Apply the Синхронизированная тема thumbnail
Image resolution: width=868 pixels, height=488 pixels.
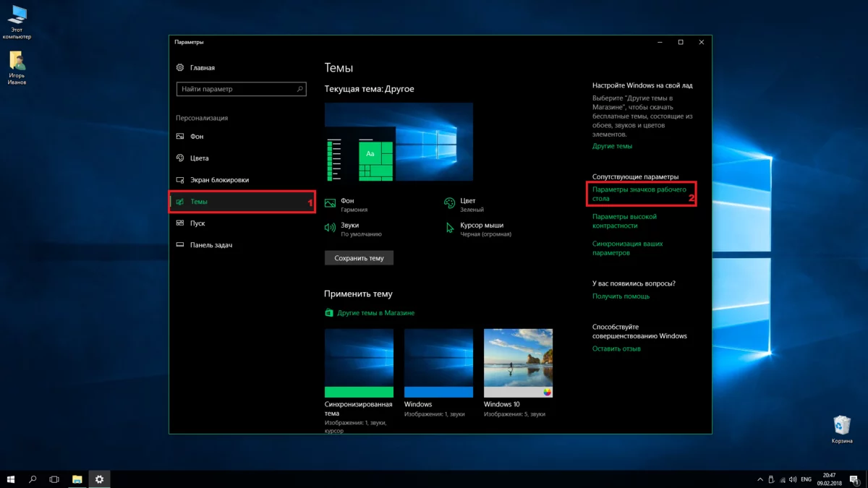tap(359, 363)
